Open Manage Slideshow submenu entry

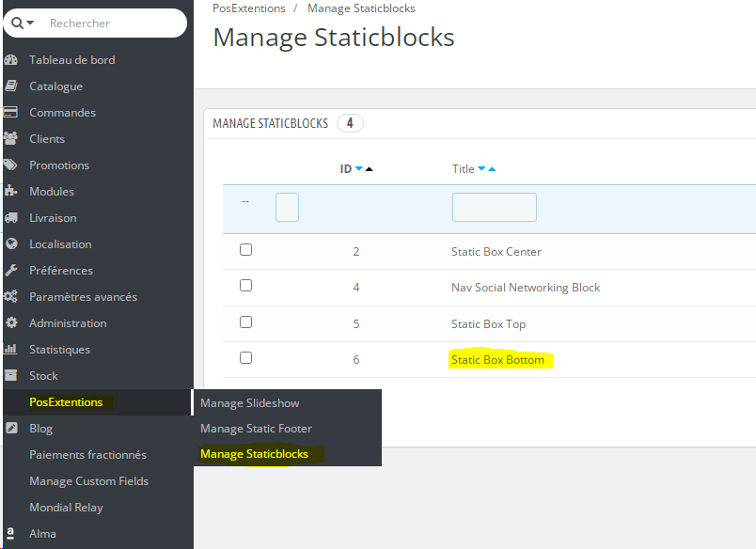(x=250, y=403)
